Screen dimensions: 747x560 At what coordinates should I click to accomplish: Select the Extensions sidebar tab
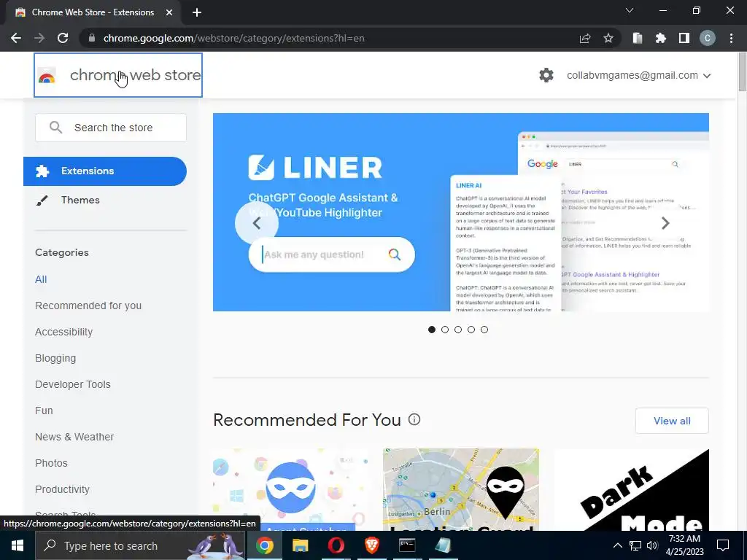pyautogui.click(x=105, y=171)
